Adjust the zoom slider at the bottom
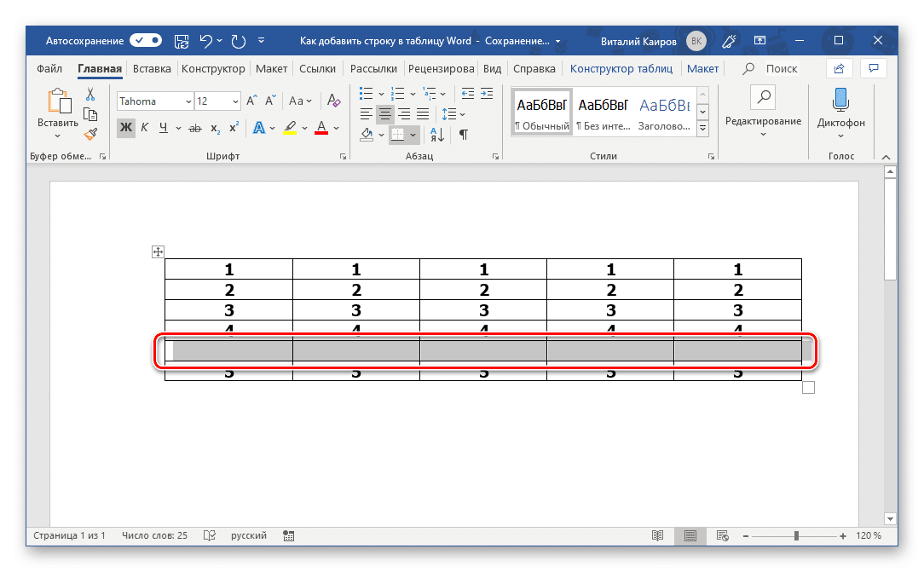This screenshot has width=924, height=572. coord(796,535)
